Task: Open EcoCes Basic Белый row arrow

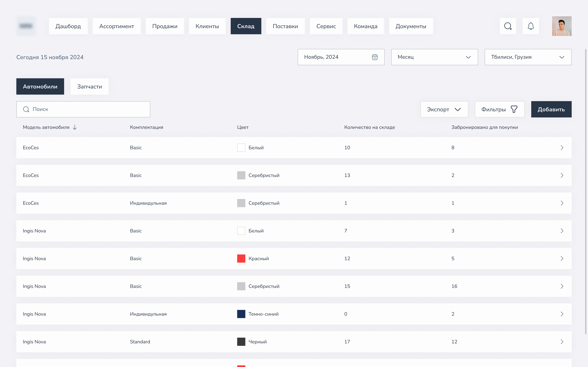Action: 562,148
